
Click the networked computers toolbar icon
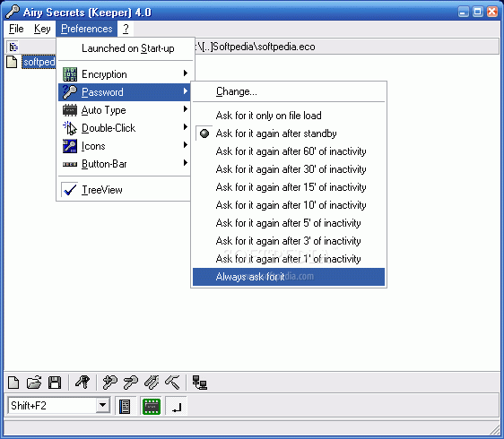[200, 383]
